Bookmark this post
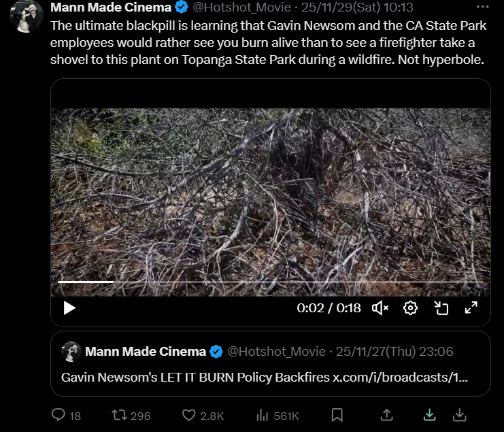504x432 pixels. click(x=337, y=415)
